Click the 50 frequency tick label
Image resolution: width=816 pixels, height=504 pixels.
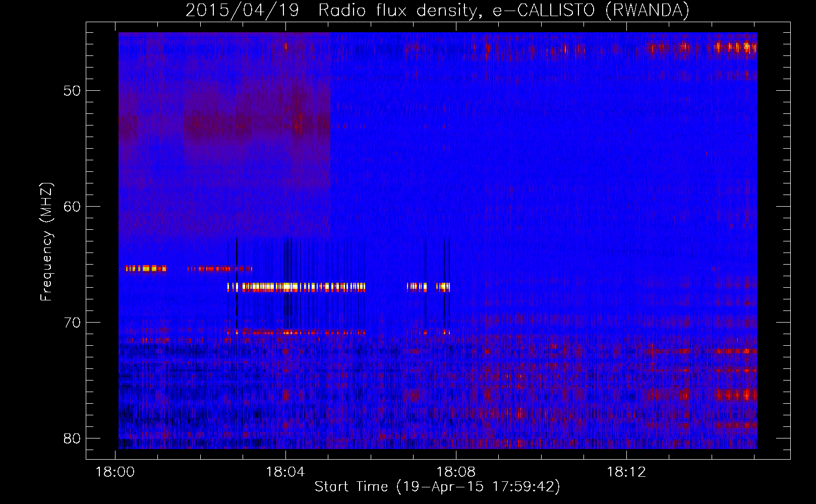click(x=72, y=91)
